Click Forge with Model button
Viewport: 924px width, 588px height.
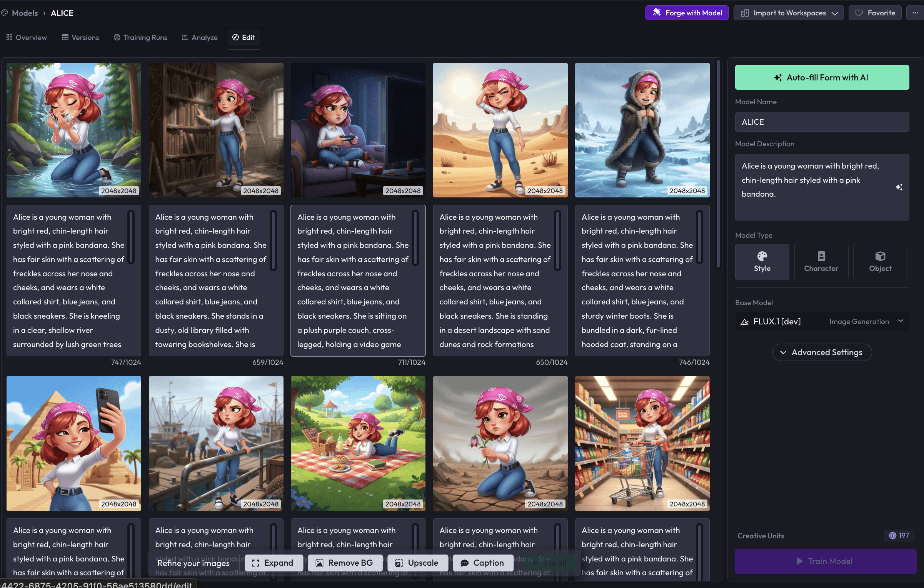pos(687,13)
